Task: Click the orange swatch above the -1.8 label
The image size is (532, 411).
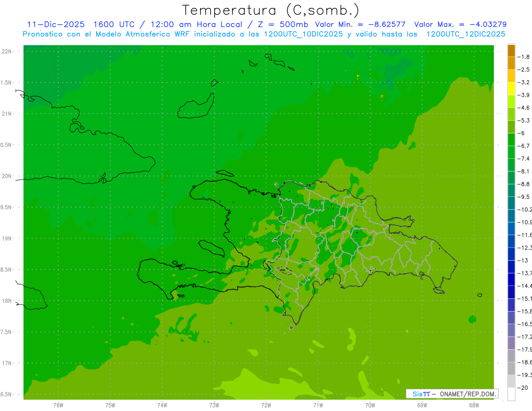Action: (x=511, y=51)
